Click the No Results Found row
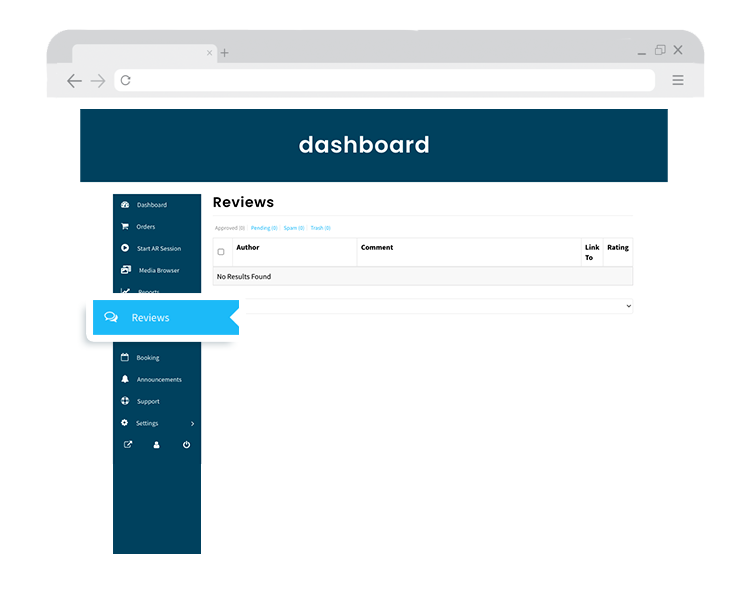748x592 pixels. pyautogui.click(x=423, y=276)
